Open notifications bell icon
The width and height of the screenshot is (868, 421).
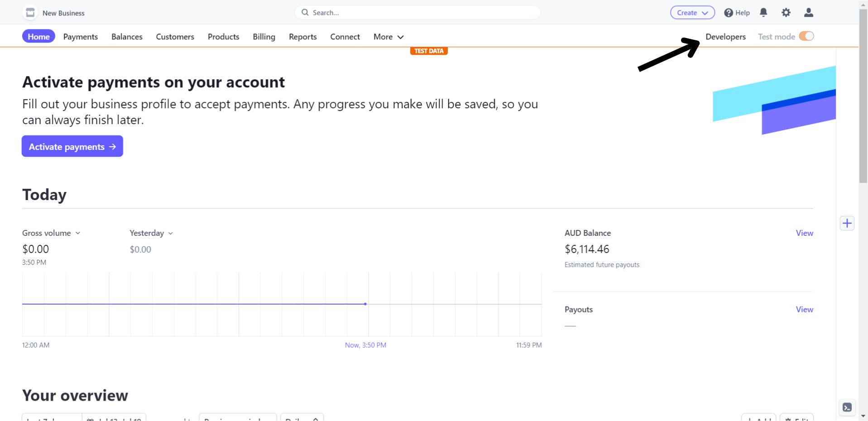(x=763, y=13)
